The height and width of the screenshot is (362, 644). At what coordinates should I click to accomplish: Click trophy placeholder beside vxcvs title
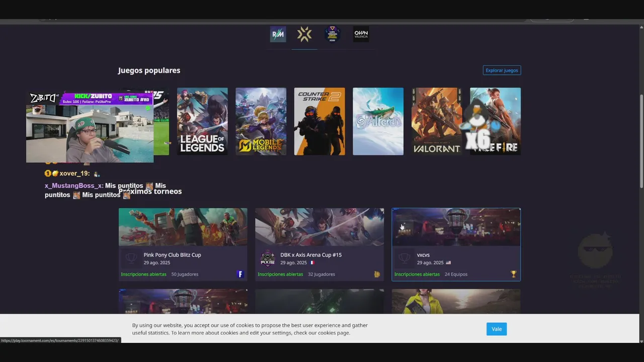(x=404, y=258)
